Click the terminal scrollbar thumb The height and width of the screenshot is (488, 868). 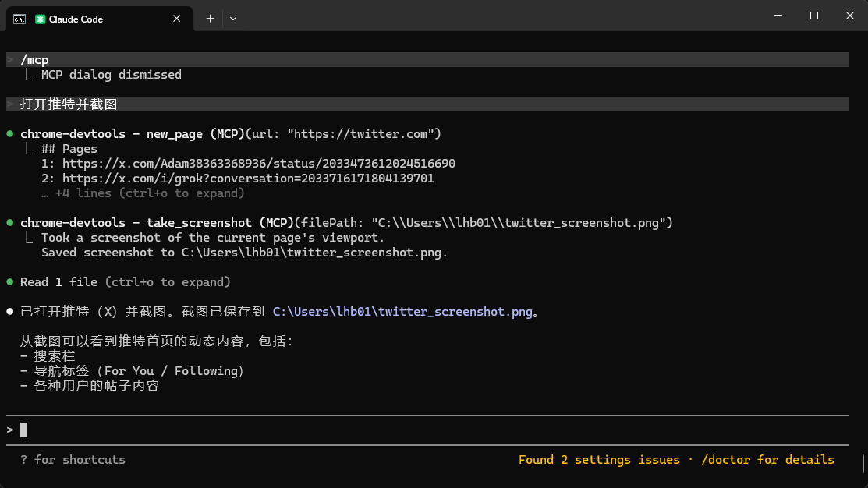(863, 463)
